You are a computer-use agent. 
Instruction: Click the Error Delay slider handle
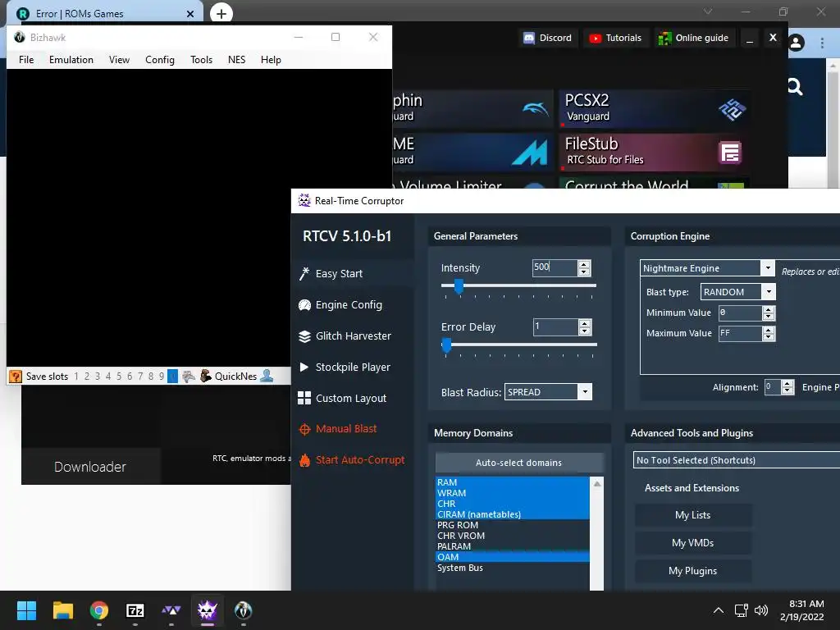click(x=446, y=345)
